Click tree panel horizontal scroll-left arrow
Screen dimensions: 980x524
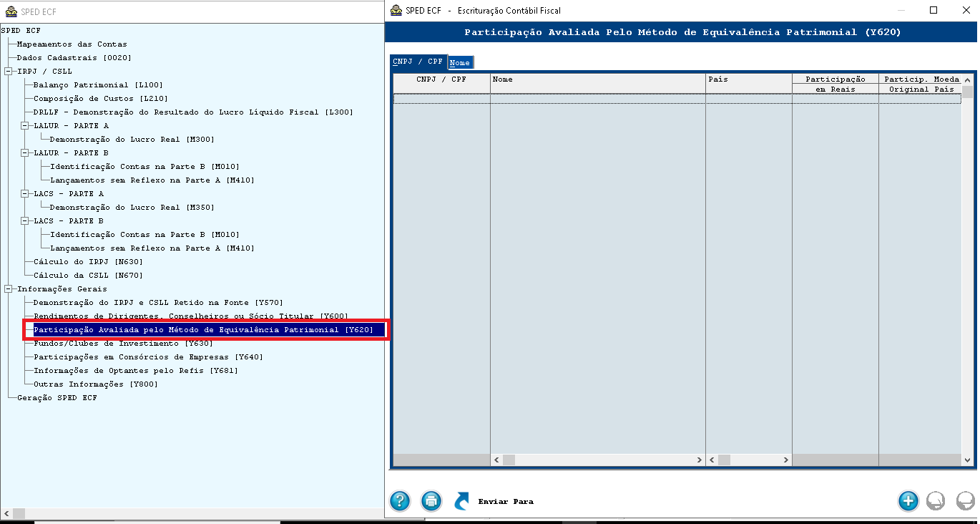point(6,513)
